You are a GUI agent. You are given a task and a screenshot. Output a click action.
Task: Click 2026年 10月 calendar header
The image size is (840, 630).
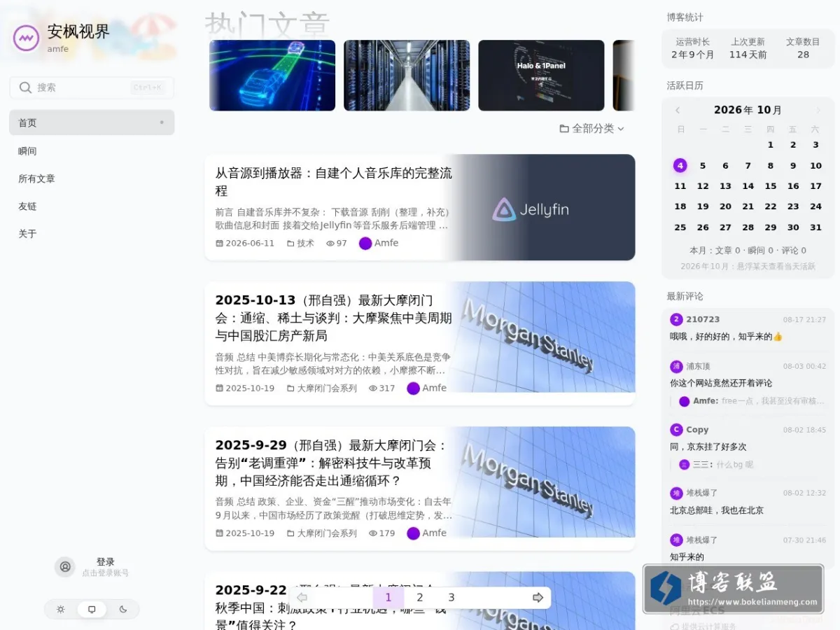(x=748, y=110)
